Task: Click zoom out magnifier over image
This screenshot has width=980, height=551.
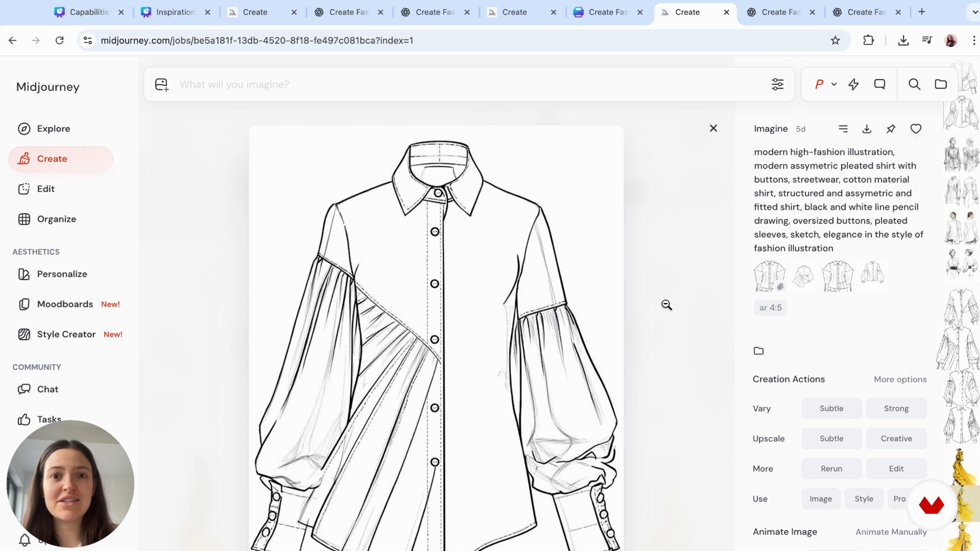Action: (666, 305)
